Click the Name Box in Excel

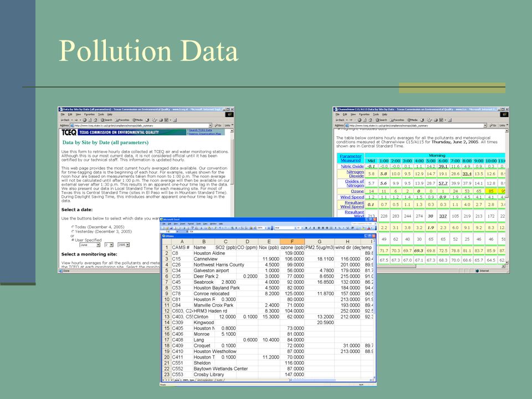(167, 232)
